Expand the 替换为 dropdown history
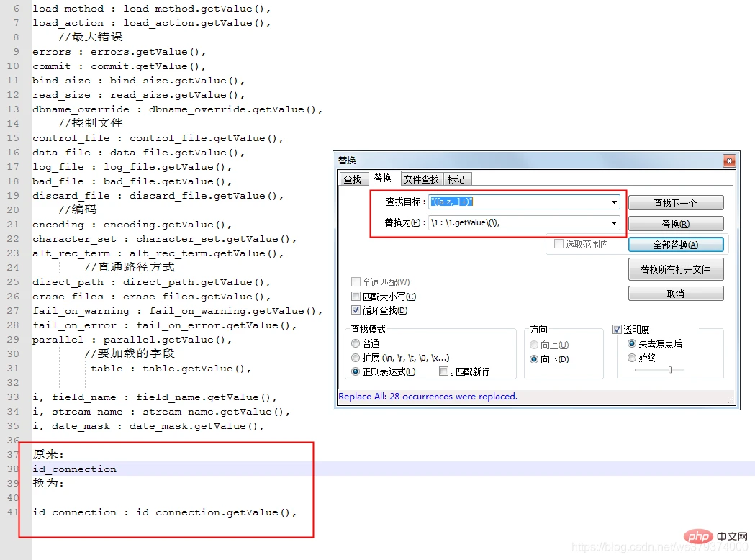The width and height of the screenshot is (755, 560). [614, 223]
